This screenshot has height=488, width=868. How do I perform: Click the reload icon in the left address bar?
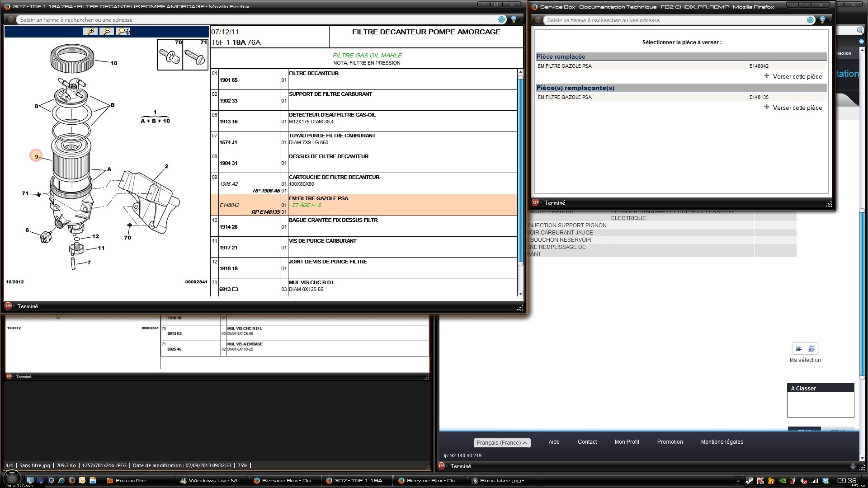[x=501, y=19]
